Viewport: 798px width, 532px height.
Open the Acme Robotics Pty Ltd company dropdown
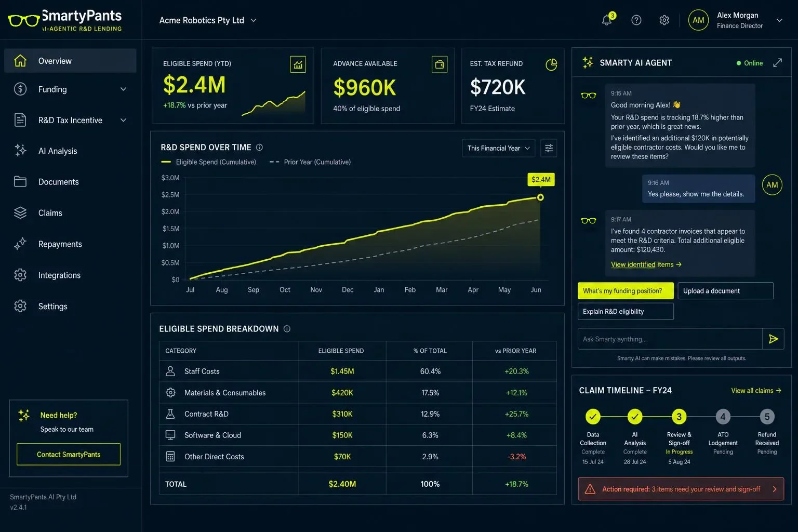pyautogui.click(x=208, y=20)
